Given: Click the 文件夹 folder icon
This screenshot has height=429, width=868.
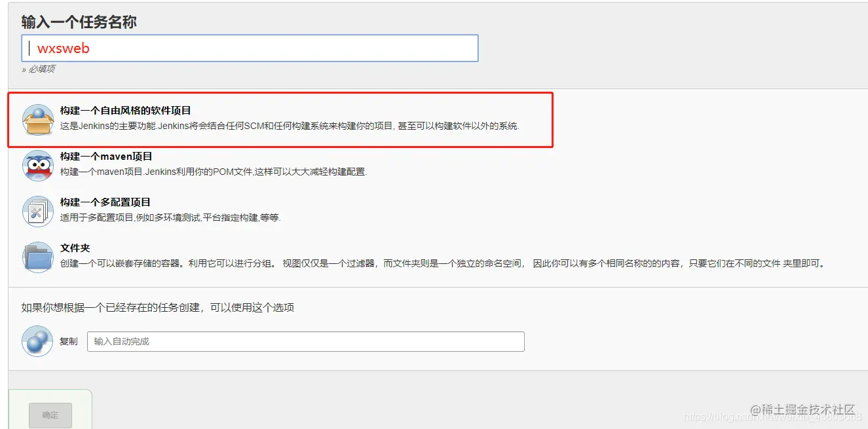Looking at the screenshot, I should 37,257.
